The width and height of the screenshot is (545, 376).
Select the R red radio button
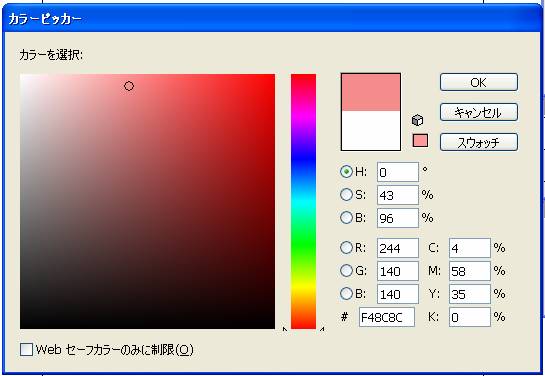tap(346, 247)
